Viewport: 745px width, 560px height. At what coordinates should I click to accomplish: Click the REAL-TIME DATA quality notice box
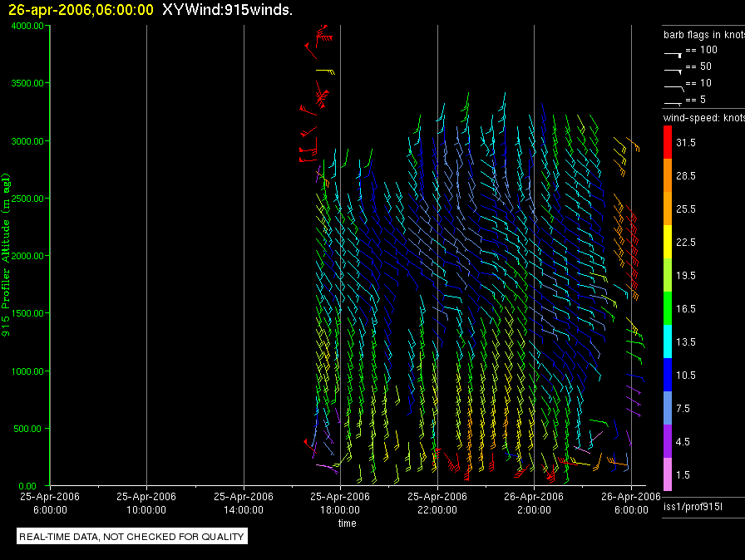click(131, 537)
